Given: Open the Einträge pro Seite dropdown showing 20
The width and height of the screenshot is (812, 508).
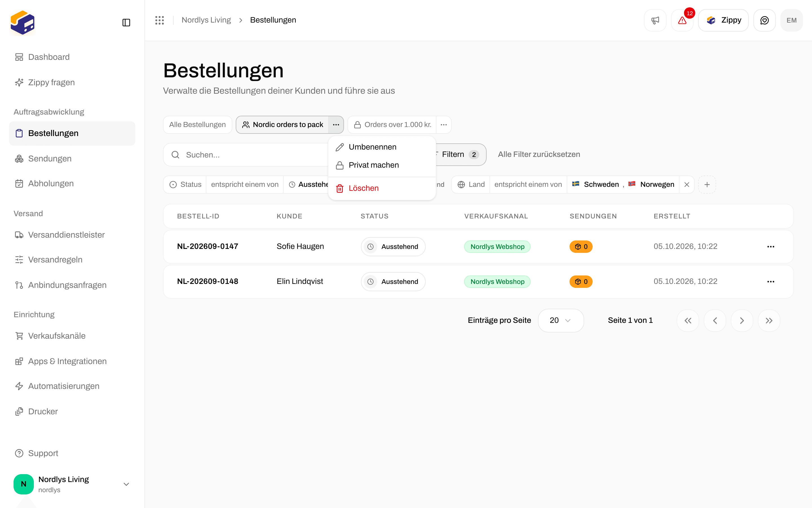Looking at the screenshot, I should (561, 321).
